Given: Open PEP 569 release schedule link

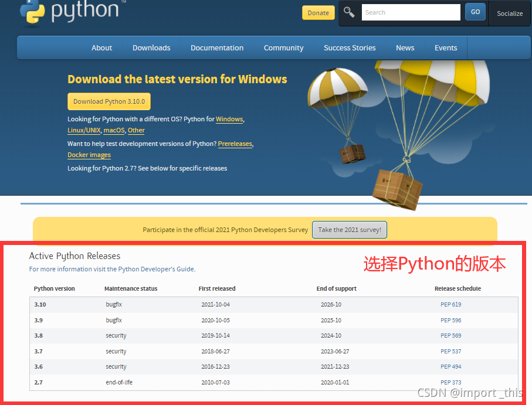Looking at the screenshot, I should 450,335.
